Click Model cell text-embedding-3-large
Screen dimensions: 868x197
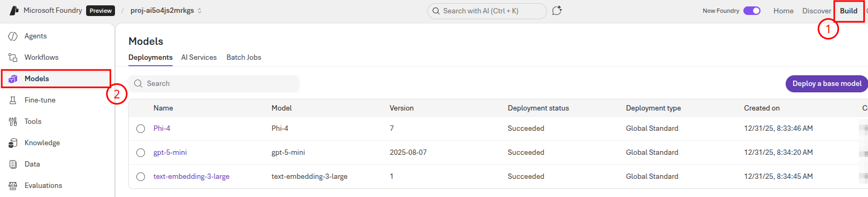tap(310, 176)
